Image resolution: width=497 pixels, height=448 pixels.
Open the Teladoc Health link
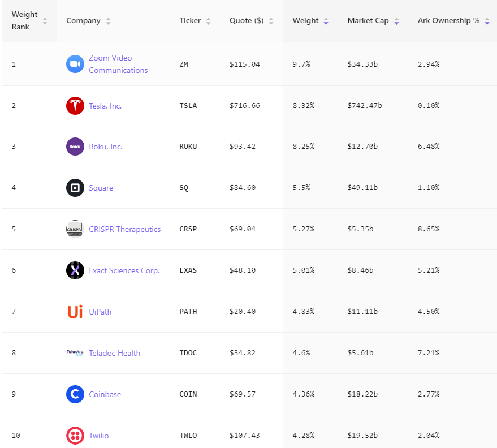tap(114, 353)
